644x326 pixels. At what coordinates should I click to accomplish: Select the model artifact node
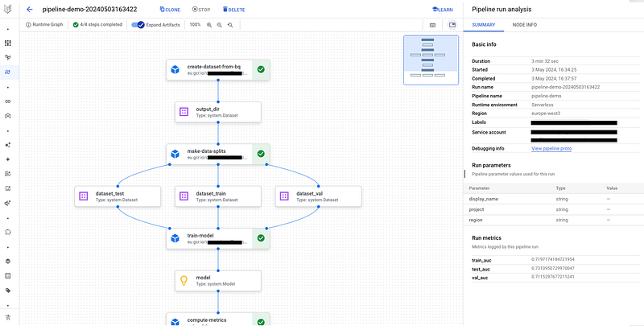click(218, 280)
